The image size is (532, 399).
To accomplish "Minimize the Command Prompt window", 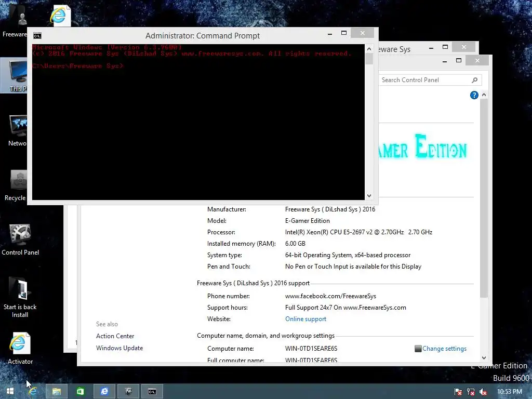I will coord(330,34).
